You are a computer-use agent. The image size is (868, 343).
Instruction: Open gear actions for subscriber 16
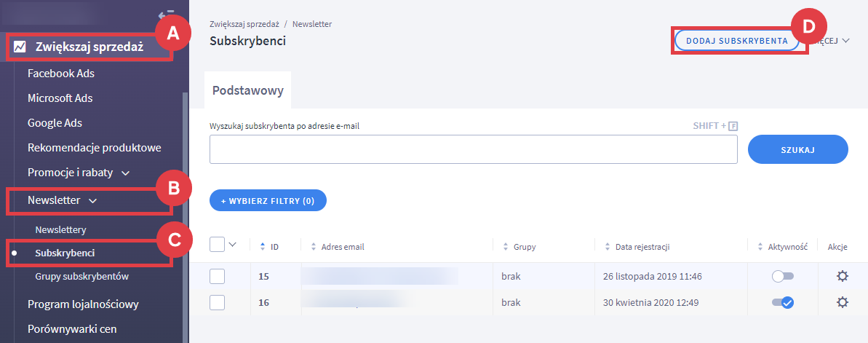843,302
